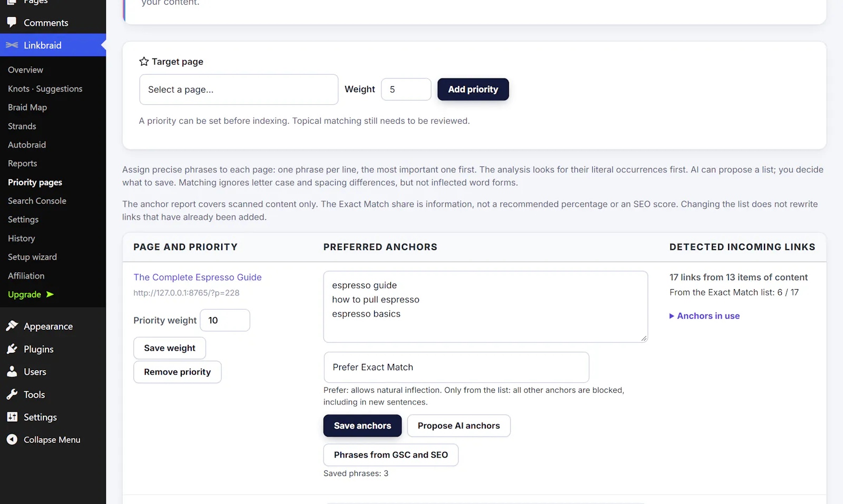Screen dimensions: 843x504
Task: Click the Priority weight number field
Action: pyautogui.click(x=225, y=320)
